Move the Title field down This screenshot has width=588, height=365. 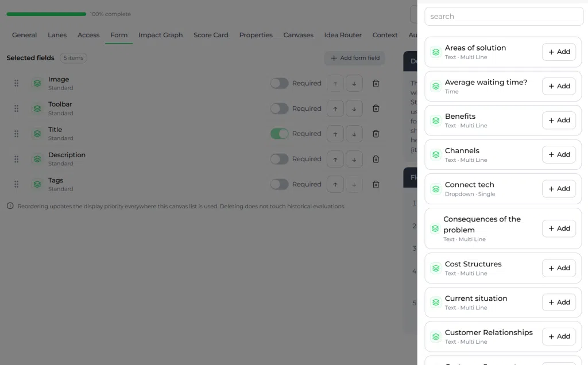[x=354, y=134]
